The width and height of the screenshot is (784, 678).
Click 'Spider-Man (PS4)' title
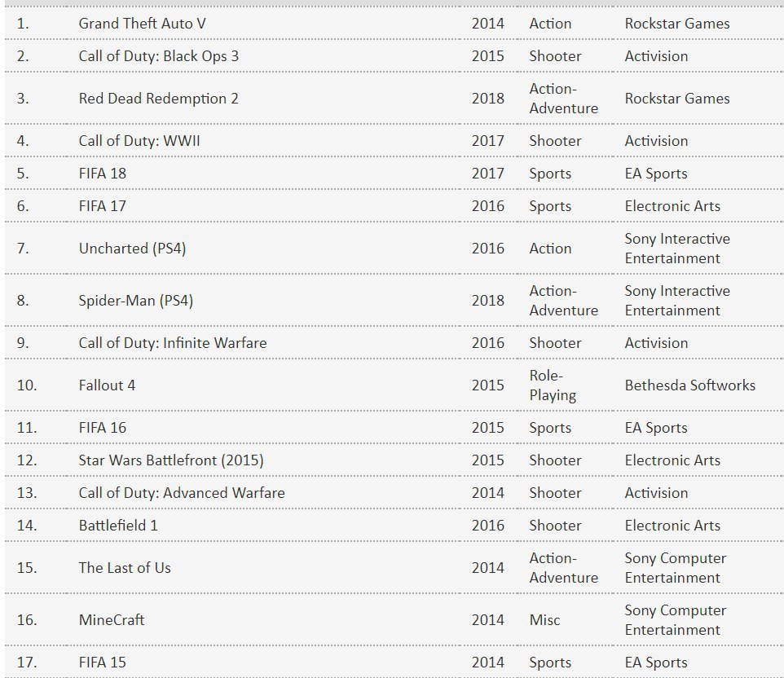click(x=136, y=301)
